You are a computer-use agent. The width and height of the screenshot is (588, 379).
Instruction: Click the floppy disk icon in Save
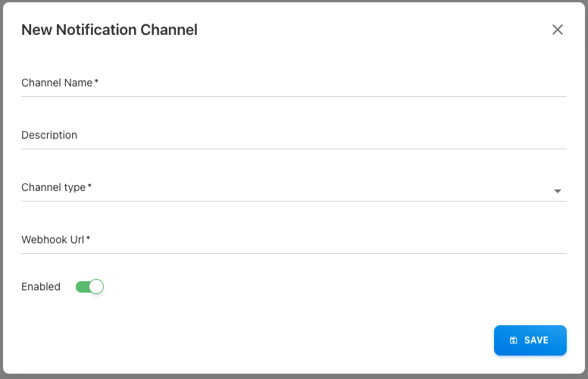[514, 340]
